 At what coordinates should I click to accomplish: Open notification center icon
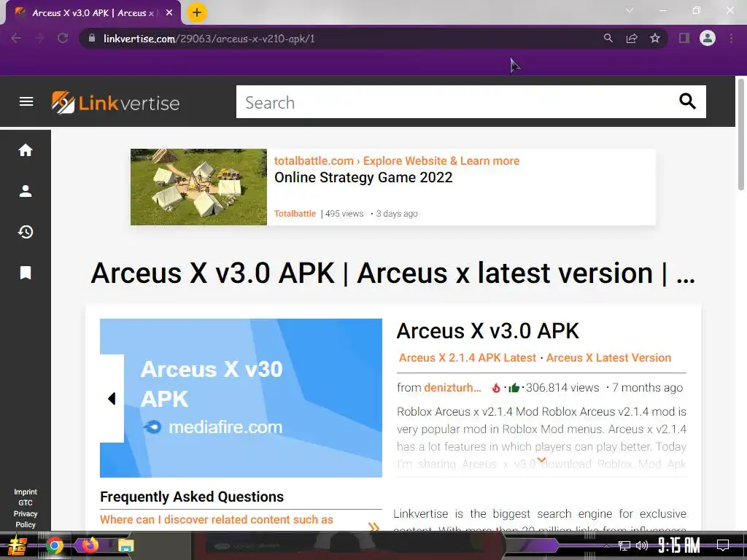[723, 545]
